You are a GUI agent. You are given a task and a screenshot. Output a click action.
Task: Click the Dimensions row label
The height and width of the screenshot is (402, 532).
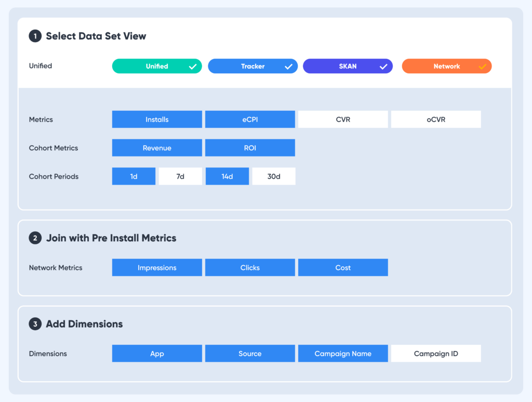point(48,354)
